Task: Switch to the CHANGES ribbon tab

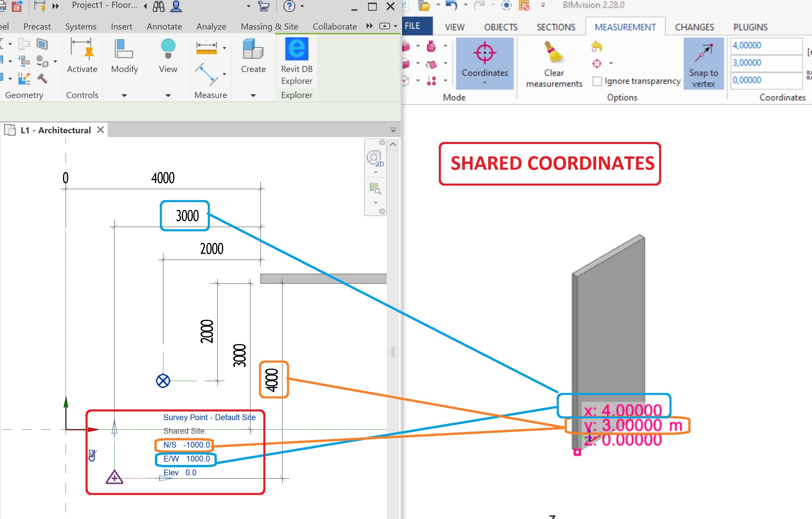Action: click(x=694, y=27)
